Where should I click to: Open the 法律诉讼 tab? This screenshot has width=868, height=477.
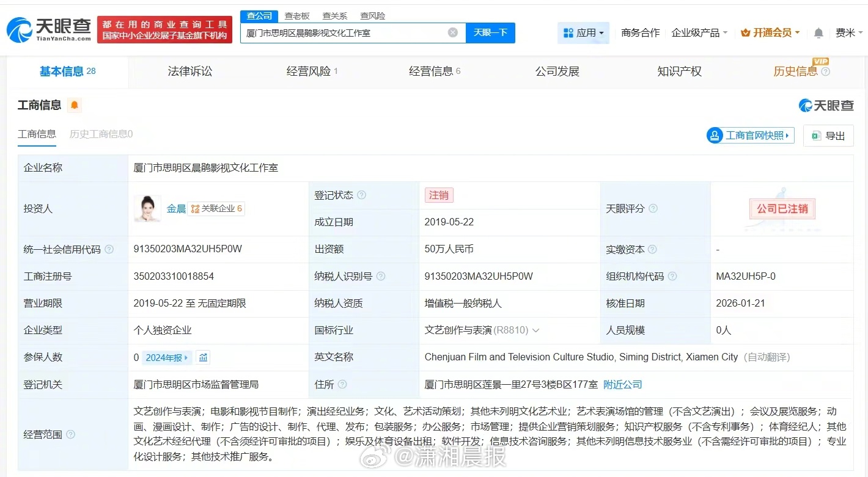click(x=189, y=71)
